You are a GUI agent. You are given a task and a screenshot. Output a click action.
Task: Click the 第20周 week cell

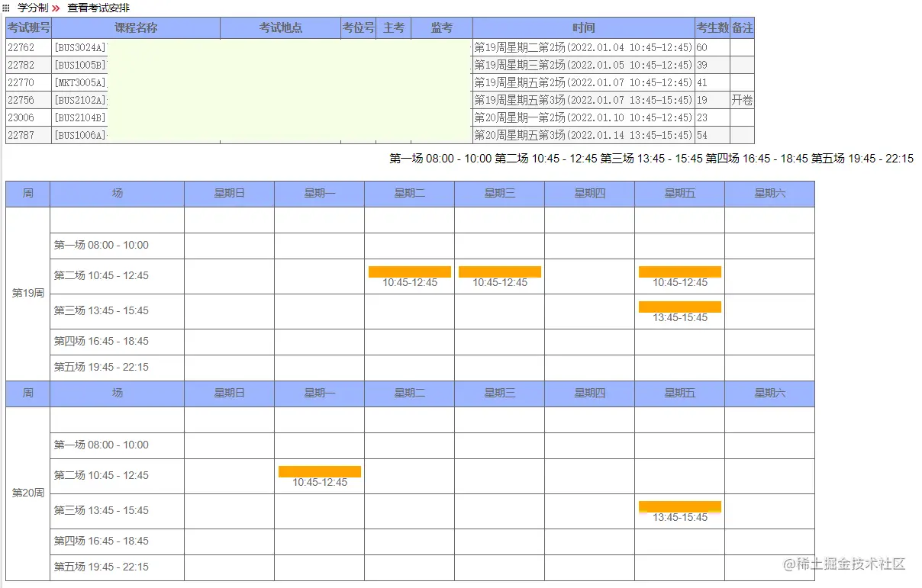[x=28, y=493]
